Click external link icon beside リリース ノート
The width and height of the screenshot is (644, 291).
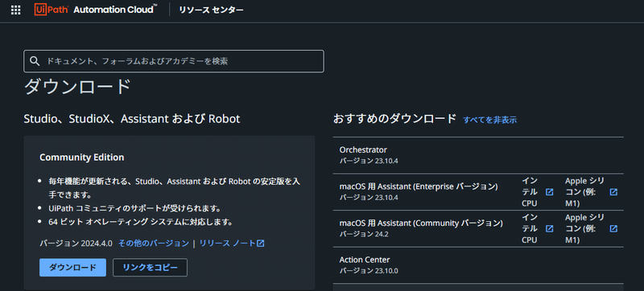click(x=260, y=244)
